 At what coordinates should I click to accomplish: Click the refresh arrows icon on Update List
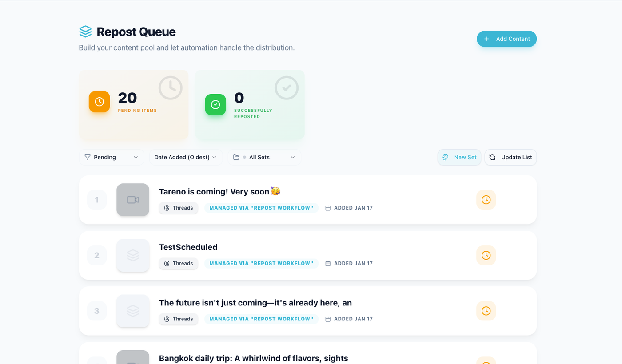492,157
